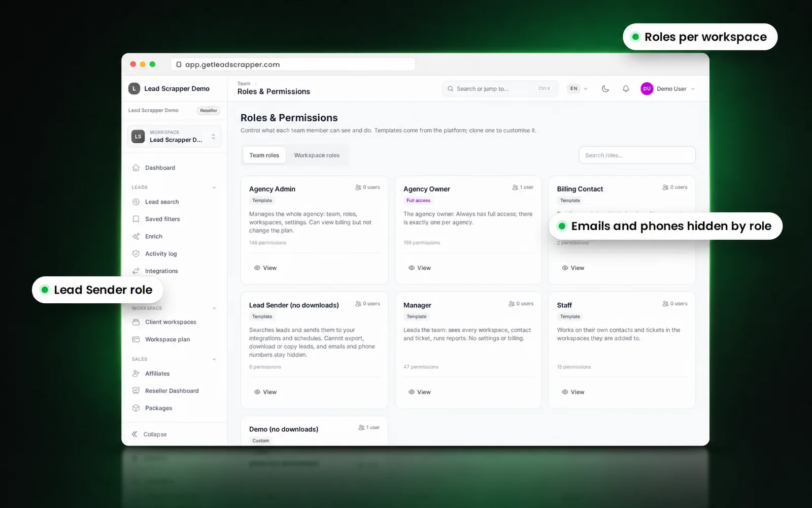Click the Billing Contact card title
The height and width of the screenshot is (508, 812).
(580, 189)
